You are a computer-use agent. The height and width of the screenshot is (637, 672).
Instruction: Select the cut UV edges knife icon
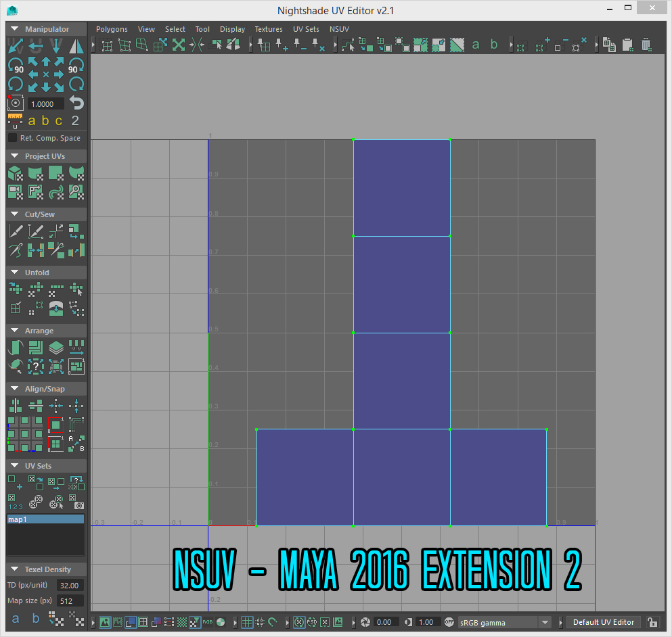coord(16,231)
